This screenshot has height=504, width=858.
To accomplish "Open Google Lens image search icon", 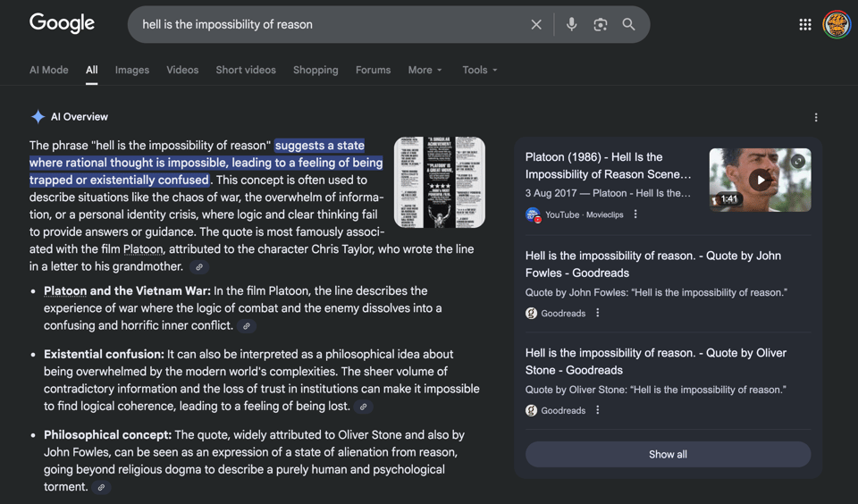I will click(x=600, y=25).
